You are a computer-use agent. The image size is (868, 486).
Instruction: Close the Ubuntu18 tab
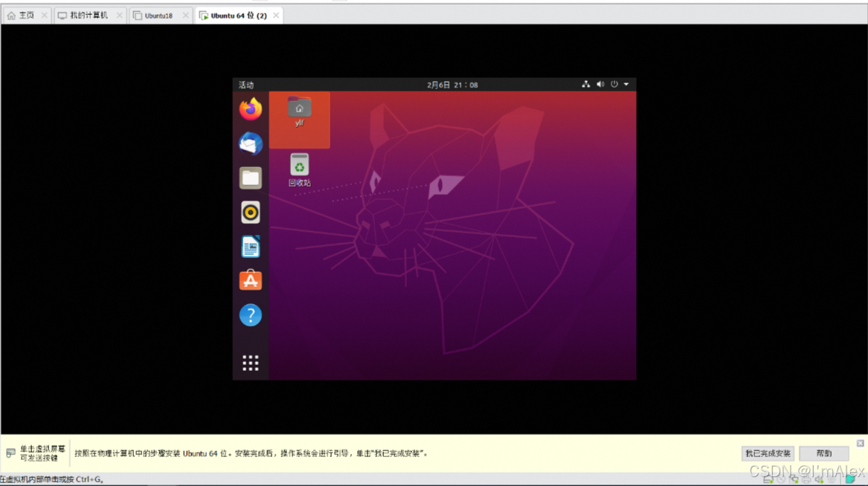185,16
